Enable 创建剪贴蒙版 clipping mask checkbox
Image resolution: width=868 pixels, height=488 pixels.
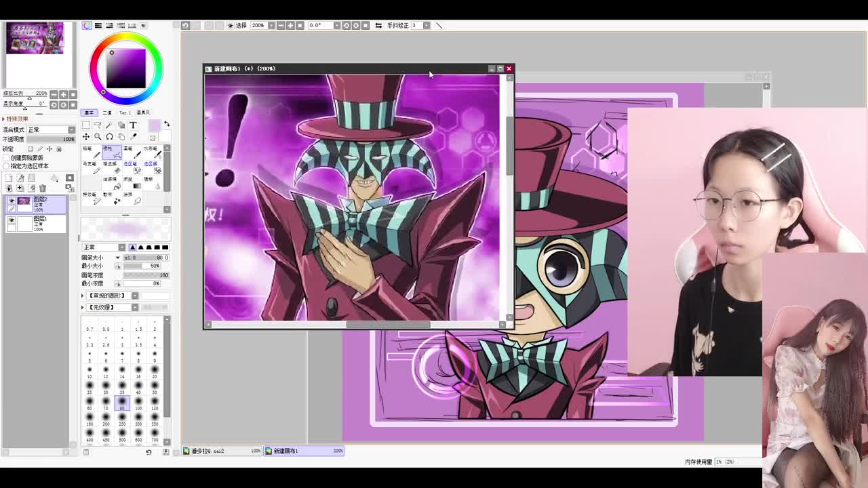click(6, 158)
